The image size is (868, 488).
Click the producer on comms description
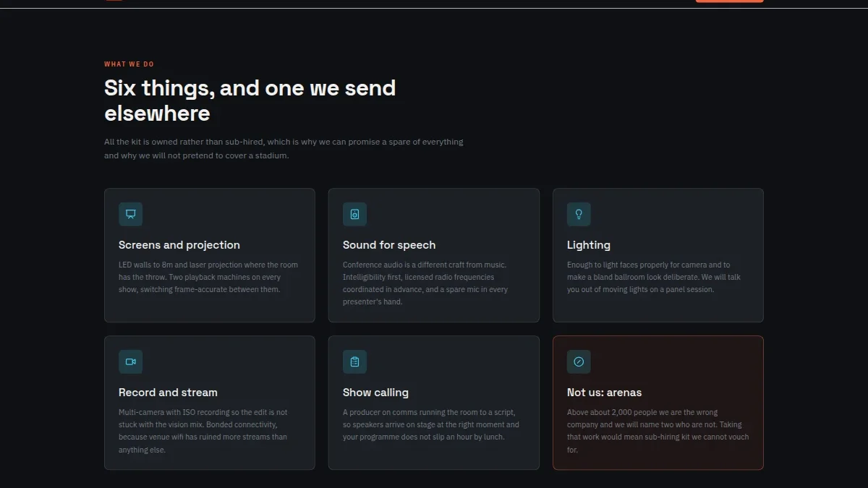431,424
